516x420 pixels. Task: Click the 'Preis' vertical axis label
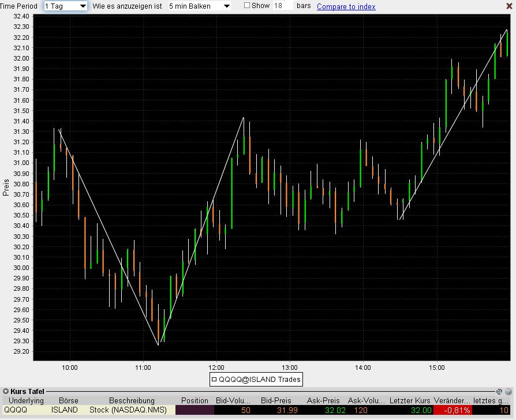[6, 188]
